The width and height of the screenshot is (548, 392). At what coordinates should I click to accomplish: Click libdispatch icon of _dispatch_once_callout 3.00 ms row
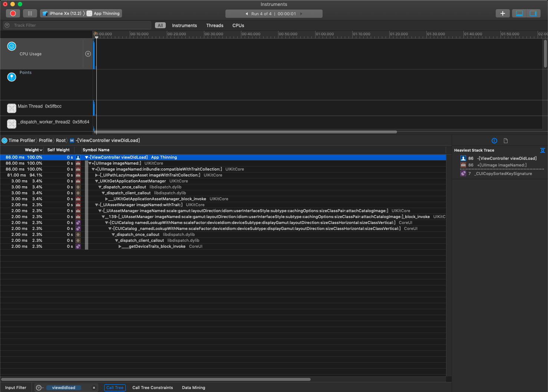[78, 187]
